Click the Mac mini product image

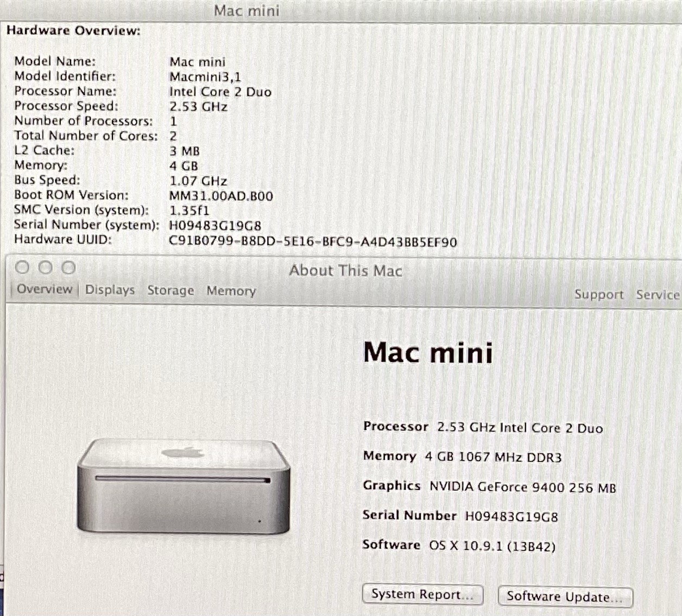tap(184, 486)
